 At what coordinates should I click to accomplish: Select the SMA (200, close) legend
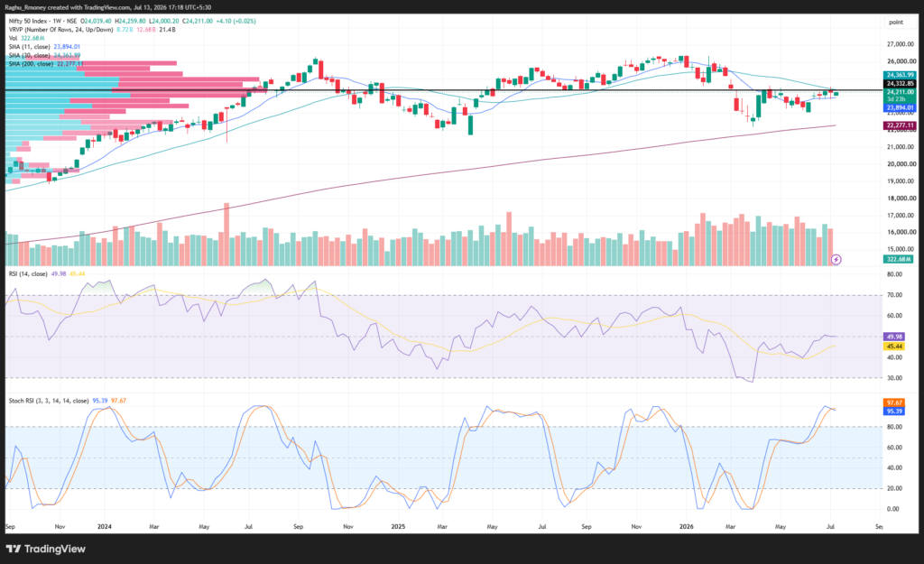tap(46, 64)
